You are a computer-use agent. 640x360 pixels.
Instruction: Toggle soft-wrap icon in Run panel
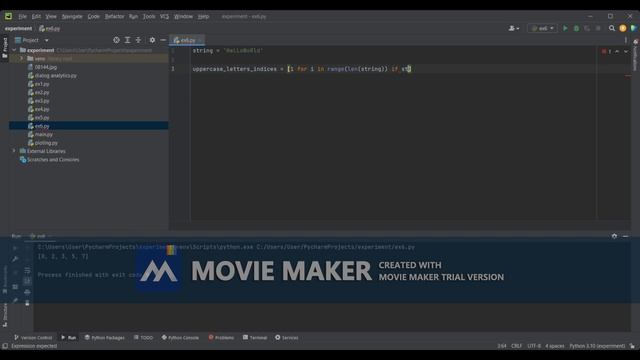click(x=27, y=270)
